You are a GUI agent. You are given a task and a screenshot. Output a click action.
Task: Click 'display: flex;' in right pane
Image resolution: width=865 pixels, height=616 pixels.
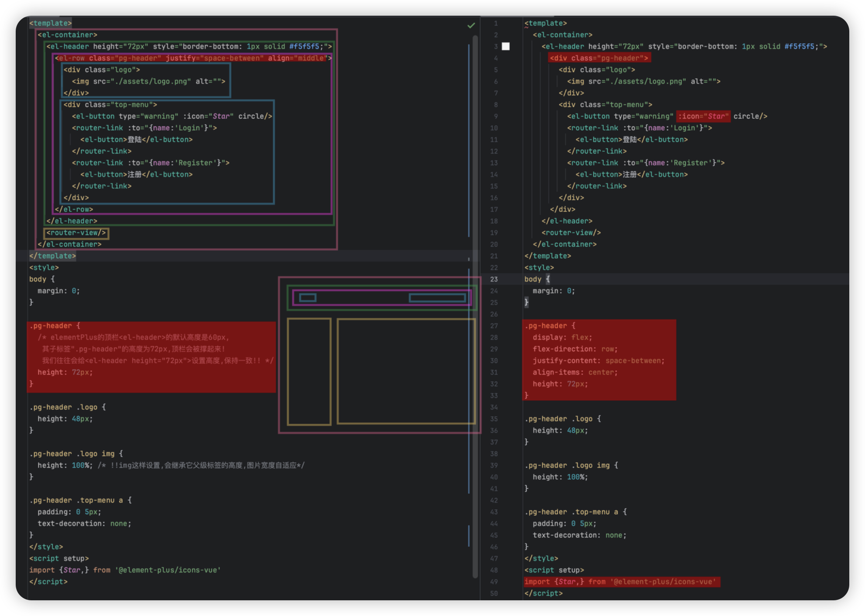pos(562,337)
